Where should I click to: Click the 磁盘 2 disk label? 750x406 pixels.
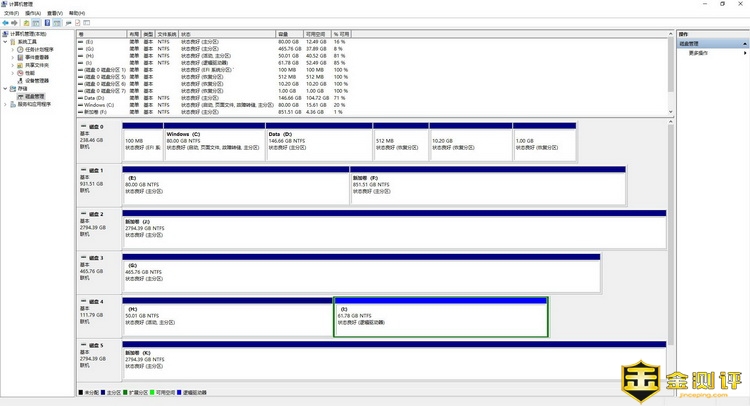pyautogui.click(x=97, y=215)
